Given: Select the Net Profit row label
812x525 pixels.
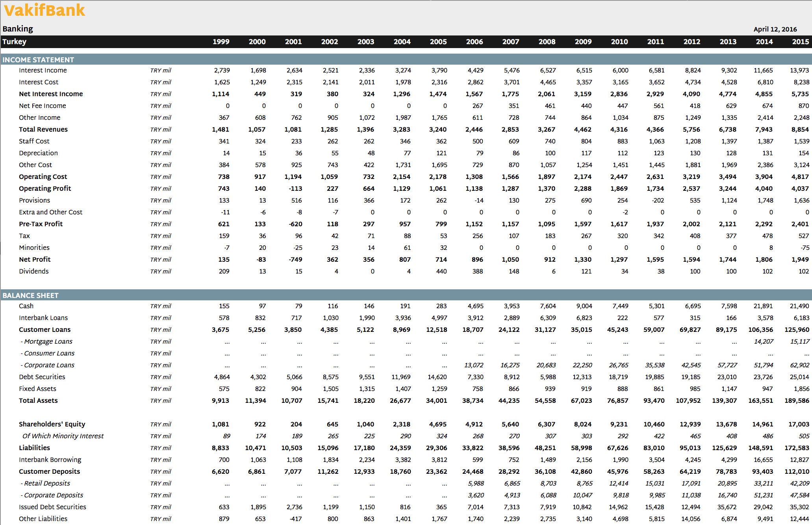Looking at the screenshot, I should coord(35,259).
